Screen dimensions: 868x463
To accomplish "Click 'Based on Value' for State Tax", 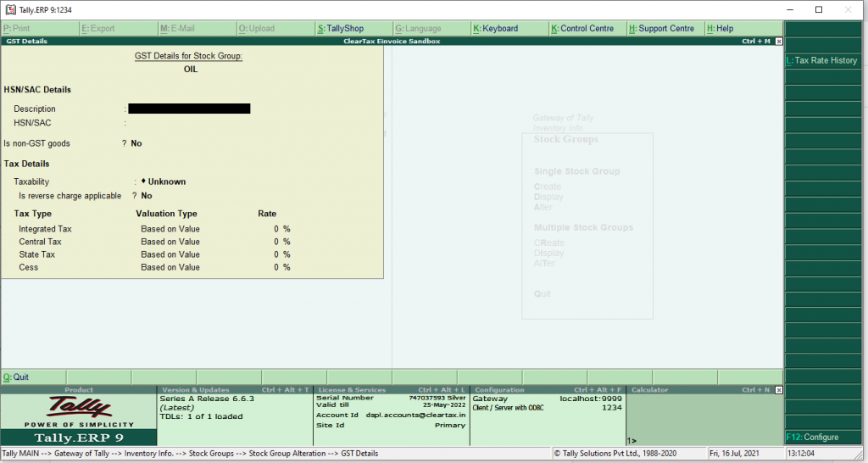I will click(170, 254).
